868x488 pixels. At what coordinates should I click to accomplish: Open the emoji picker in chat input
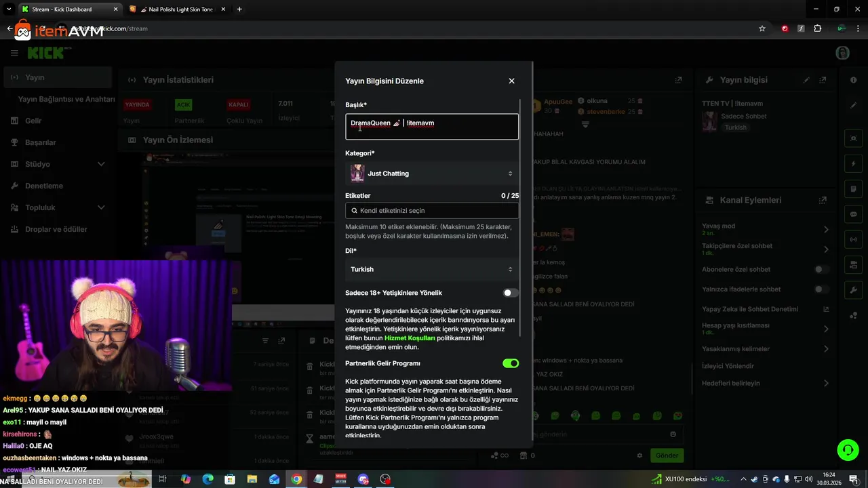tap(673, 434)
